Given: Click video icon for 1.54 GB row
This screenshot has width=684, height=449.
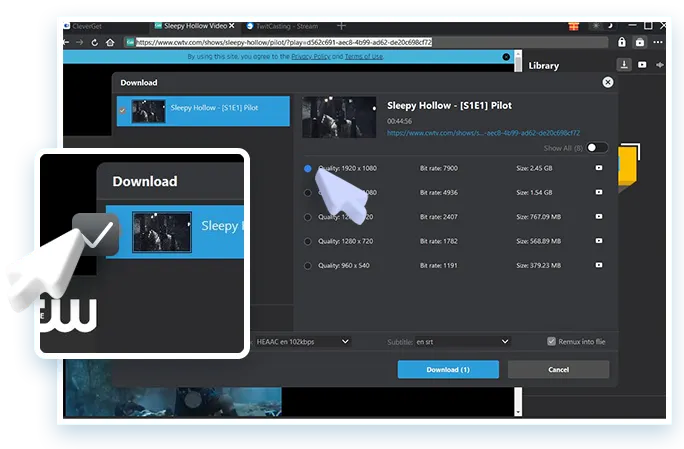Looking at the screenshot, I should click(x=599, y=192).
